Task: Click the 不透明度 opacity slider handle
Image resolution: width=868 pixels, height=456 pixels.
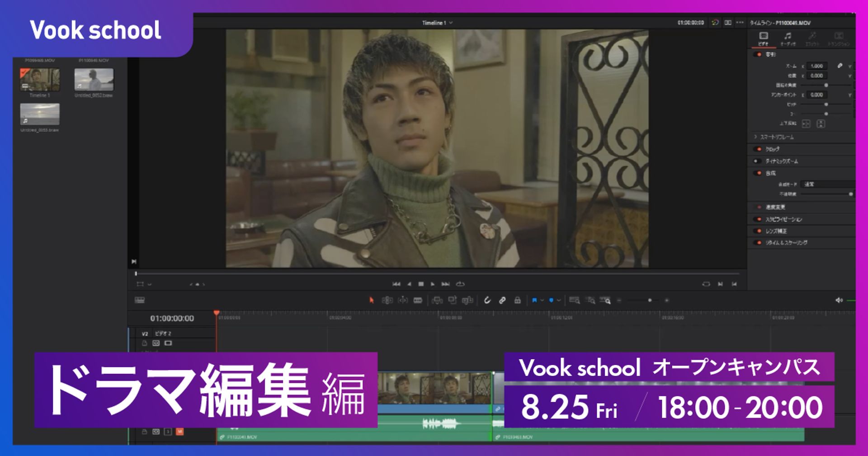Action: point(851,194)
